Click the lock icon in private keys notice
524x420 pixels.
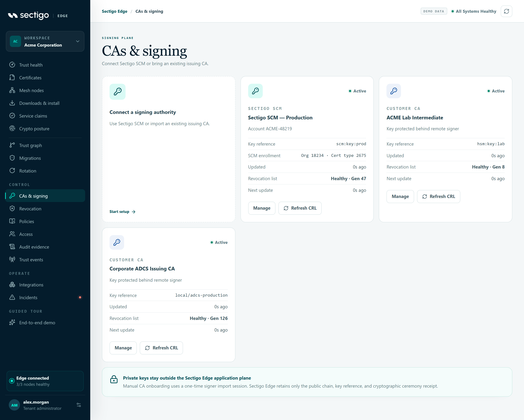(x=114, y=379)
